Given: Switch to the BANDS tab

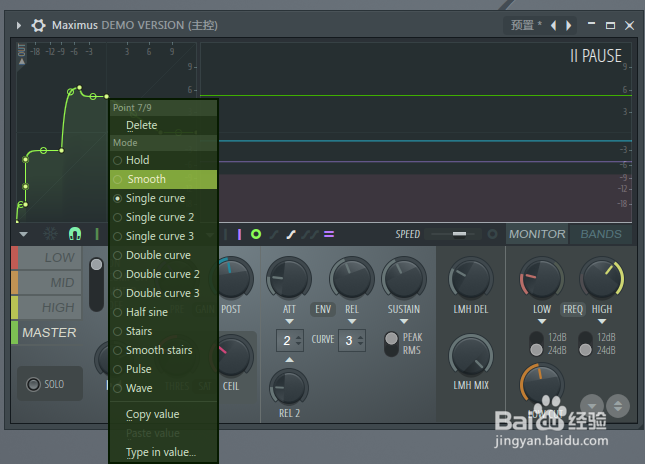Looking at the screenshot, I should [601, 234].
